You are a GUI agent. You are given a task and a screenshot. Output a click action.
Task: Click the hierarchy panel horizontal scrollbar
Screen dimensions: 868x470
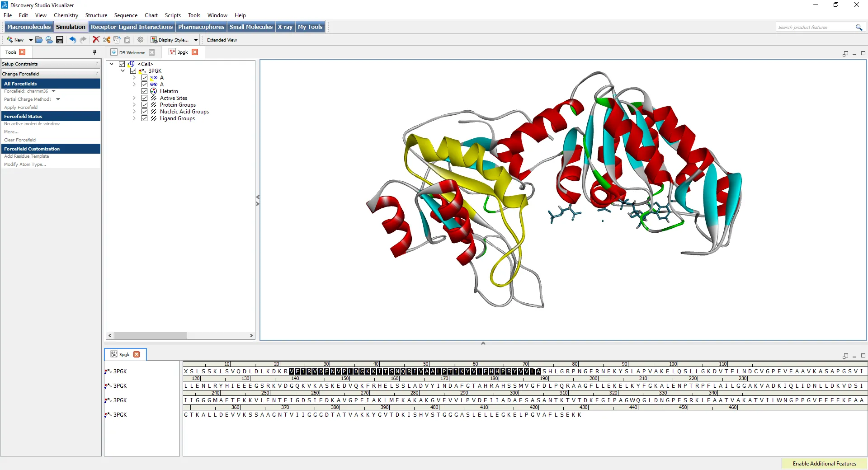[x=150, y=336]
